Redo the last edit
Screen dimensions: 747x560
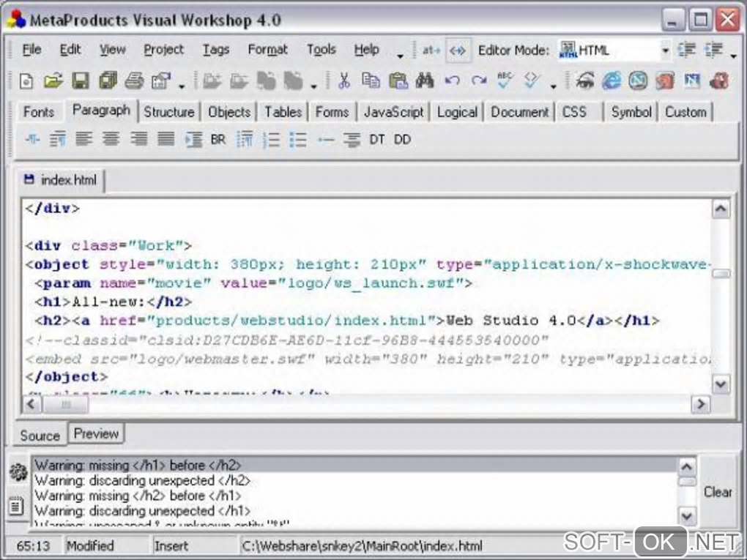point(479,81)
